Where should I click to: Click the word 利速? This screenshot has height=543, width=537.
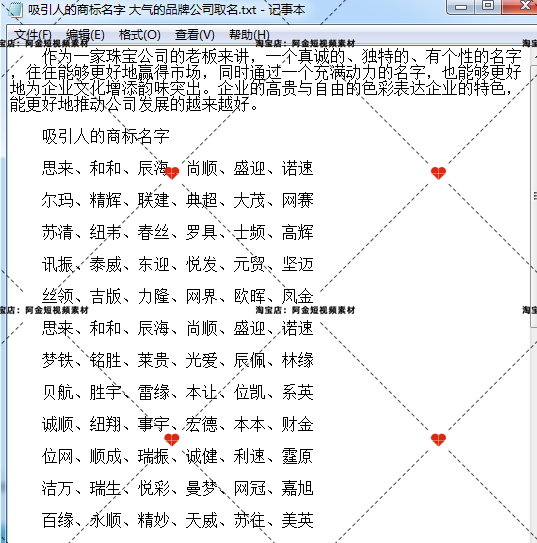[x=249, y=456]
